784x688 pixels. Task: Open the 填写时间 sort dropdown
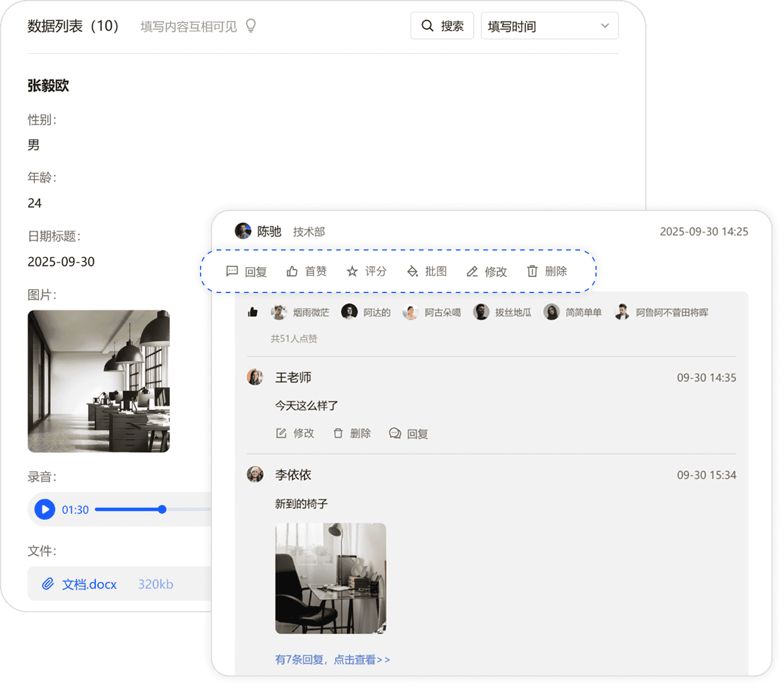tap(549, 26)
